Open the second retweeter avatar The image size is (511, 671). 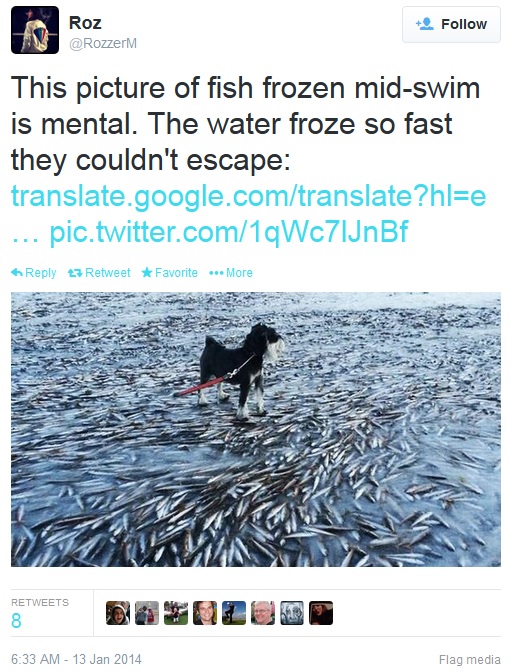[147, 613]
